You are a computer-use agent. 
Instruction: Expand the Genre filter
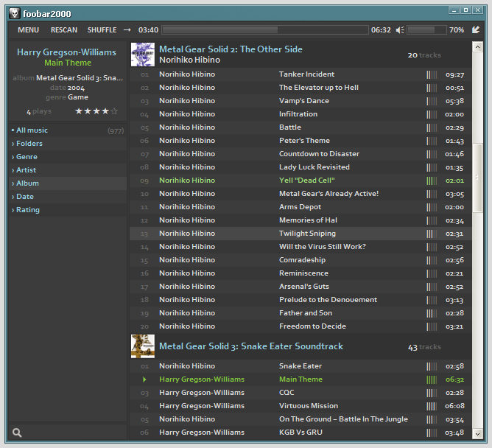[68, 157]
